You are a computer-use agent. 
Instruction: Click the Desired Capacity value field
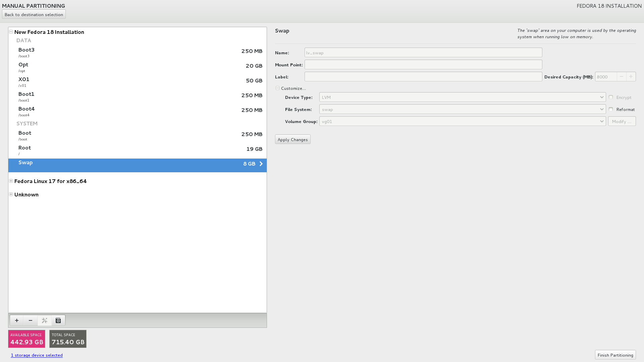[606, 77]
